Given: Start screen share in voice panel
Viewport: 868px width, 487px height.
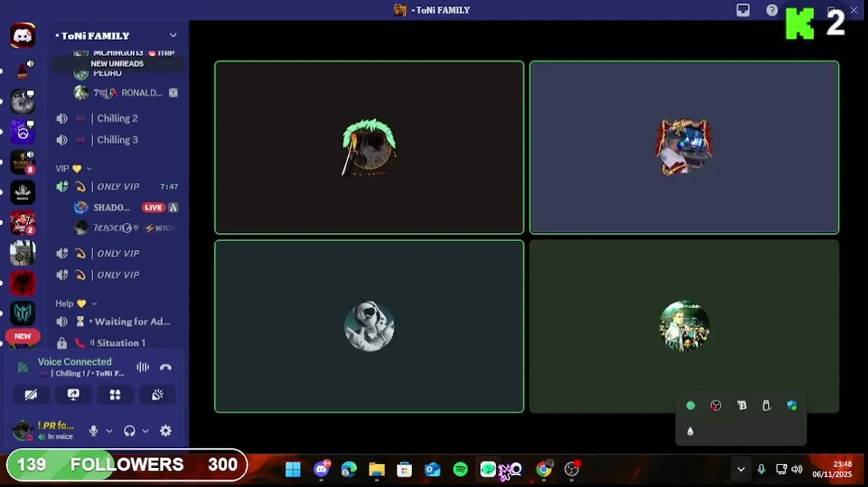Looking at the screenshot, I should coord(73,395).
